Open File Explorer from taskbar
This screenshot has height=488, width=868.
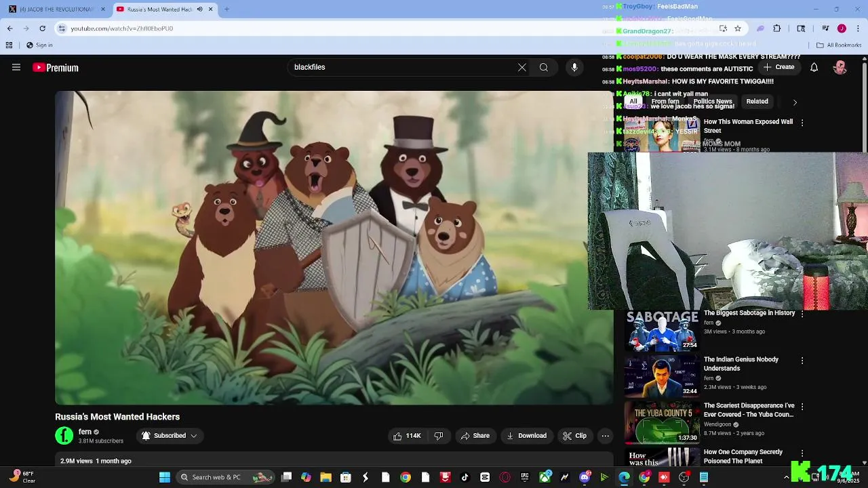tap(325, 477)
